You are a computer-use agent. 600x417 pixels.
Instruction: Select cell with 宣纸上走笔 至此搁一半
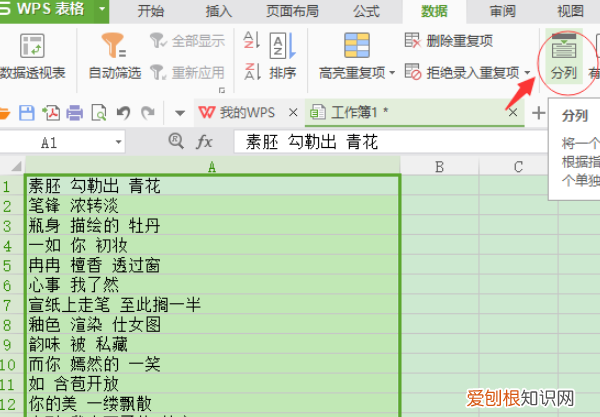point(212,305)
